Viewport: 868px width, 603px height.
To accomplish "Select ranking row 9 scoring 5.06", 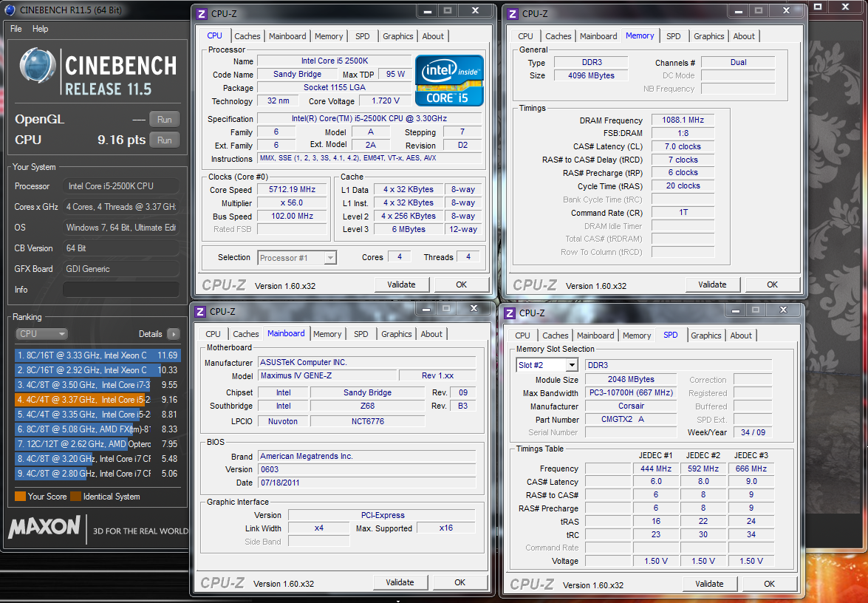I will click(x=98, y=474).
